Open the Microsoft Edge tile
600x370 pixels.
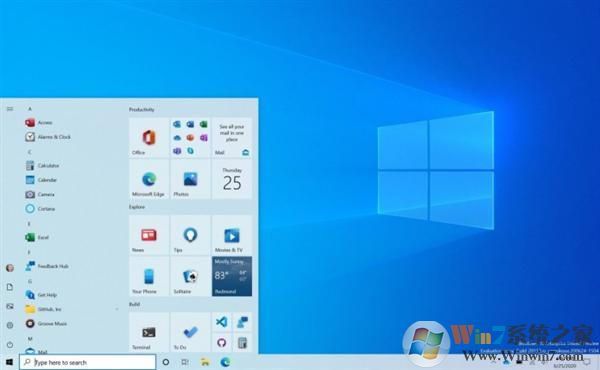149,179
